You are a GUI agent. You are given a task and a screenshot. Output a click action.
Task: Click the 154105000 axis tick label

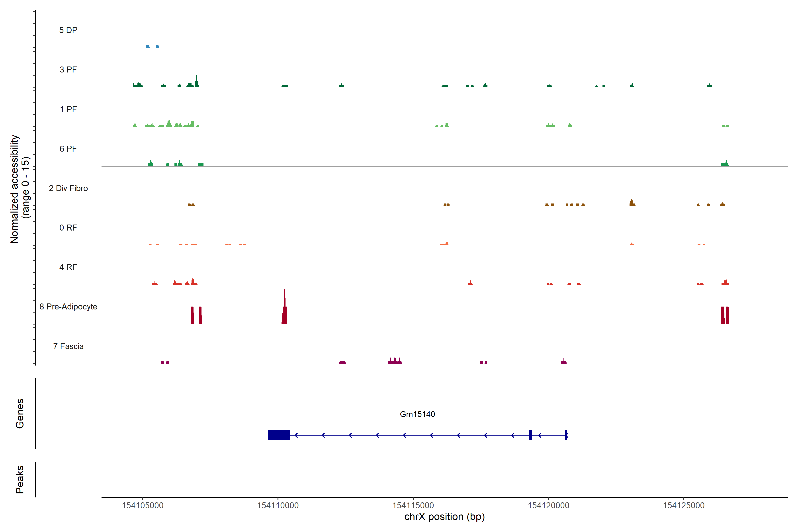point(143,505)
